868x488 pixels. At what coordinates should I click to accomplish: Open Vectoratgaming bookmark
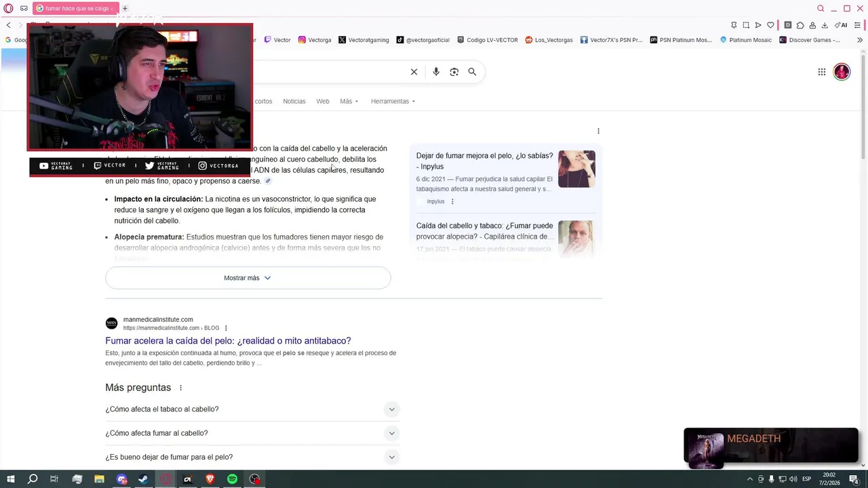[x=363, y=40]
